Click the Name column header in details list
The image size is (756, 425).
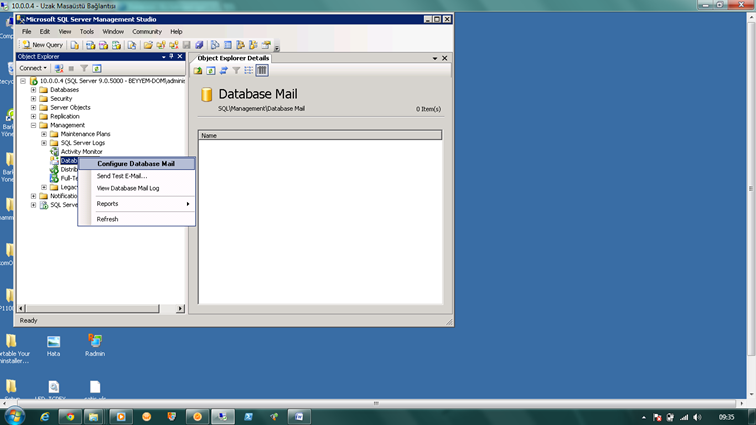pyautogui.click(x=320, y=136)
